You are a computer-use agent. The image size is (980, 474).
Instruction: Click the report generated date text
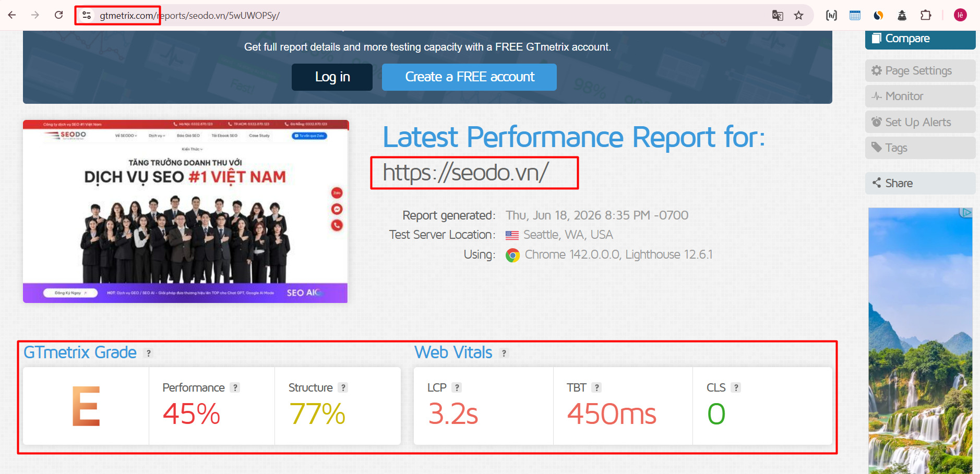[597, 215]
